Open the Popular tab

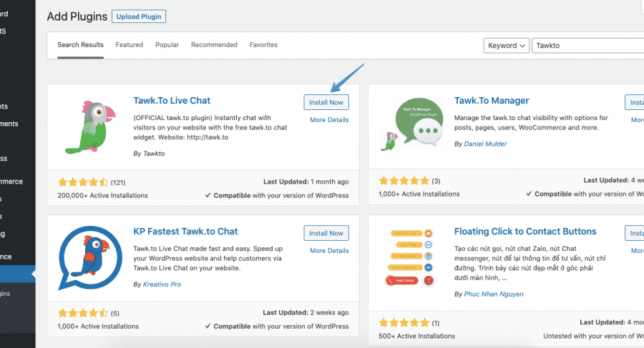[167, 45]
